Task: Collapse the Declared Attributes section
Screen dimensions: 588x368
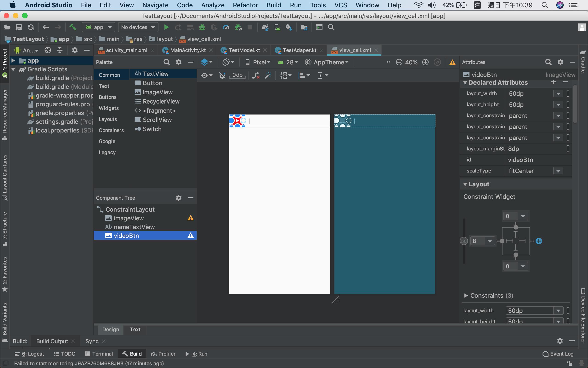Action: (x=465, y=83)
